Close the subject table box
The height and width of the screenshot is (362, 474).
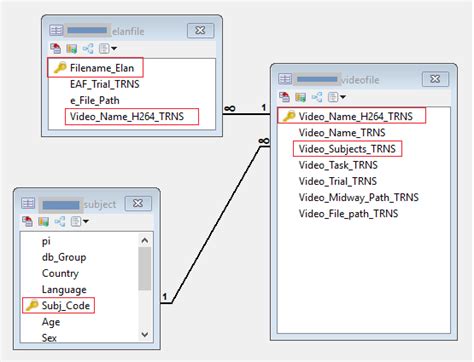point(138,203)
